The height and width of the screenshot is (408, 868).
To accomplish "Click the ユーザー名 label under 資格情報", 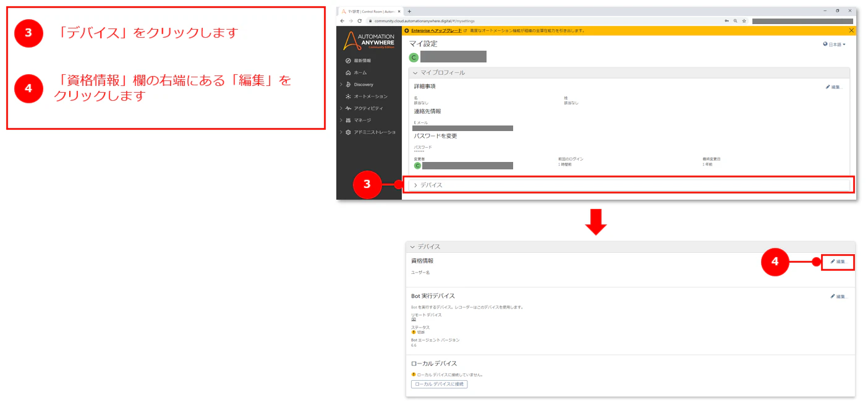I will click(420, 273).
